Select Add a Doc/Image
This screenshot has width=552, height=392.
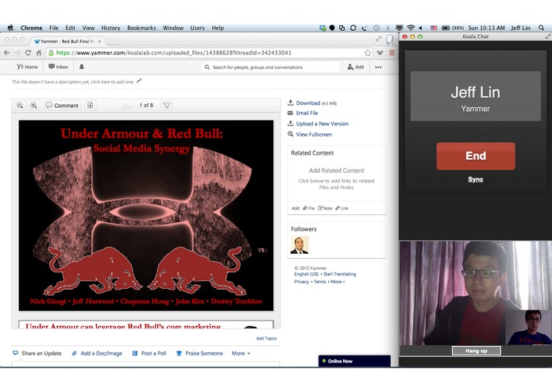point(97,353)
